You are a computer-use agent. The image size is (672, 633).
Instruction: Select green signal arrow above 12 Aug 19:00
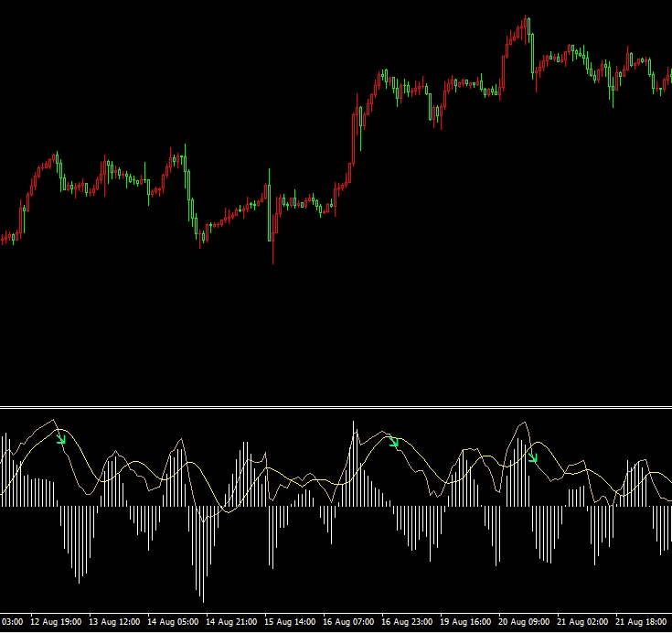(x=61, y=439)
